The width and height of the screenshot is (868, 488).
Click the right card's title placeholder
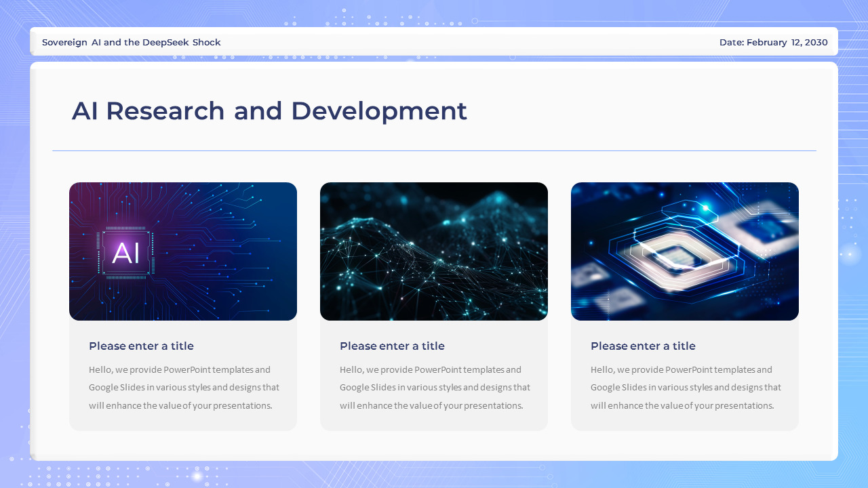[643, 346]
